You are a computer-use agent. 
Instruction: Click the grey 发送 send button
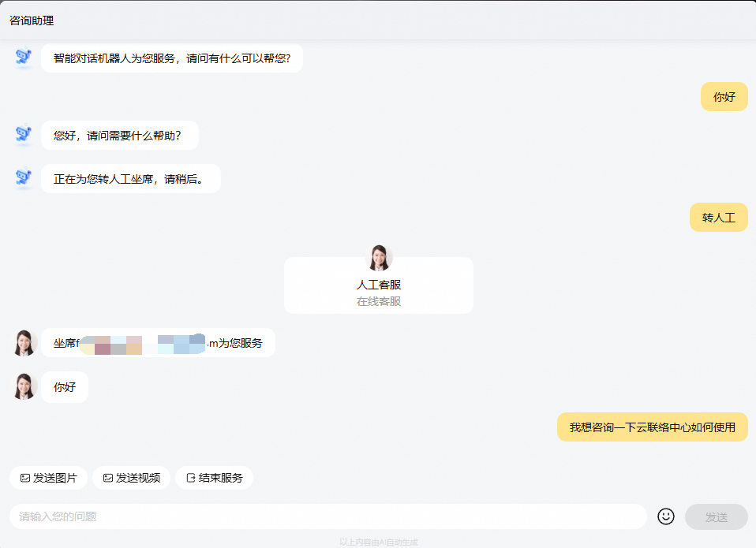pyautogui.click(x=716, y=516)
